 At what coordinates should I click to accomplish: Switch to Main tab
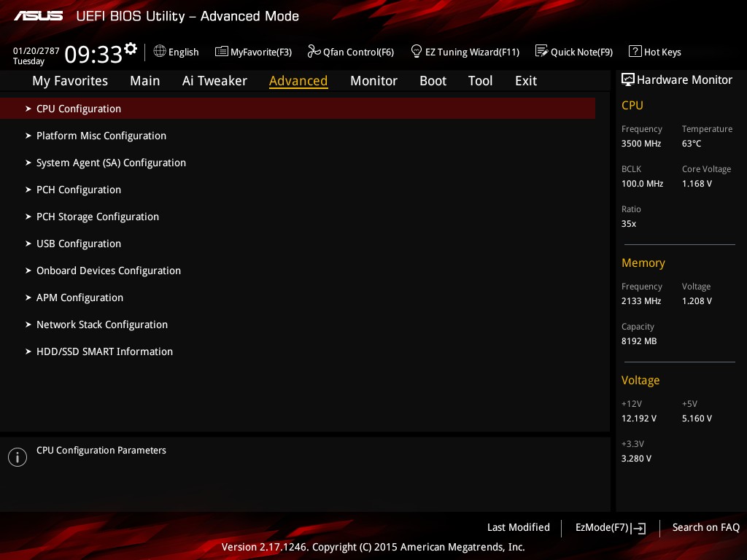[145, 81]
